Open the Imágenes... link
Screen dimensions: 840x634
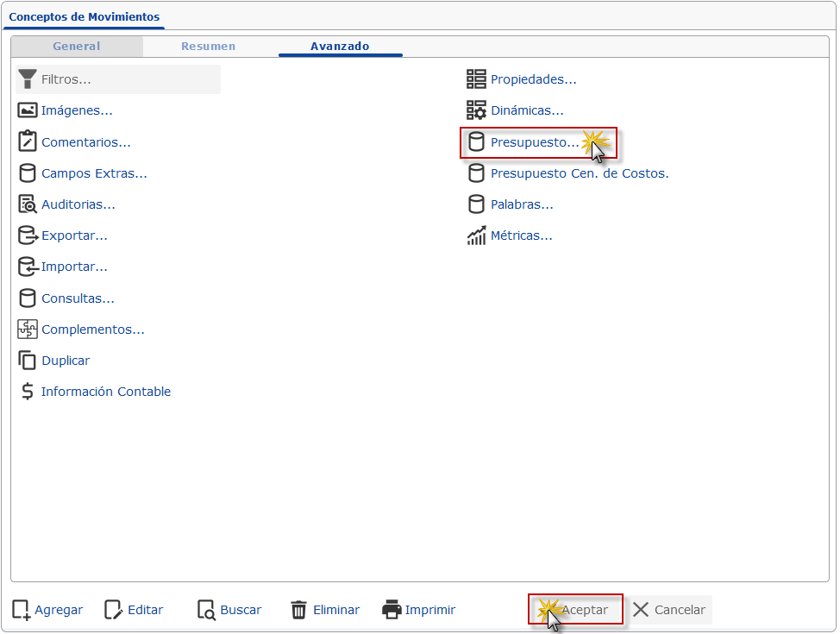(77, 110)
